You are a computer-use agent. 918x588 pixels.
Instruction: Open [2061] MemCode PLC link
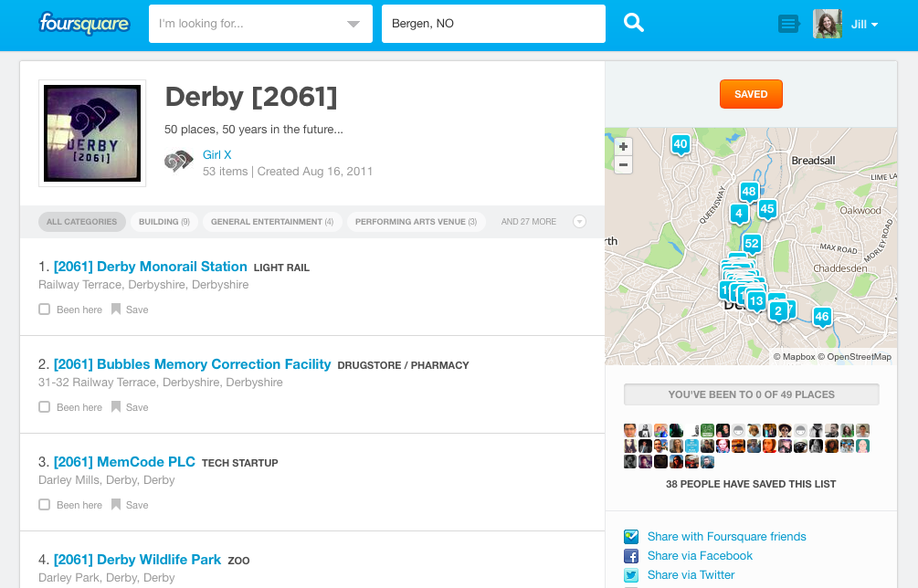click(124, 462)
